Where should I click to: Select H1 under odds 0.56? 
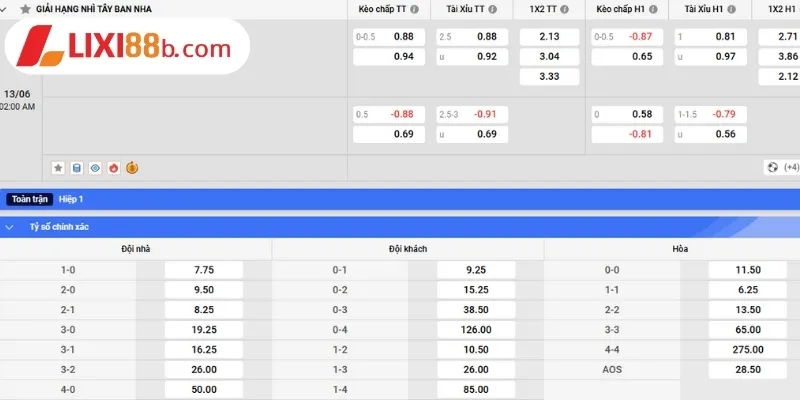(x=710, y=134)
